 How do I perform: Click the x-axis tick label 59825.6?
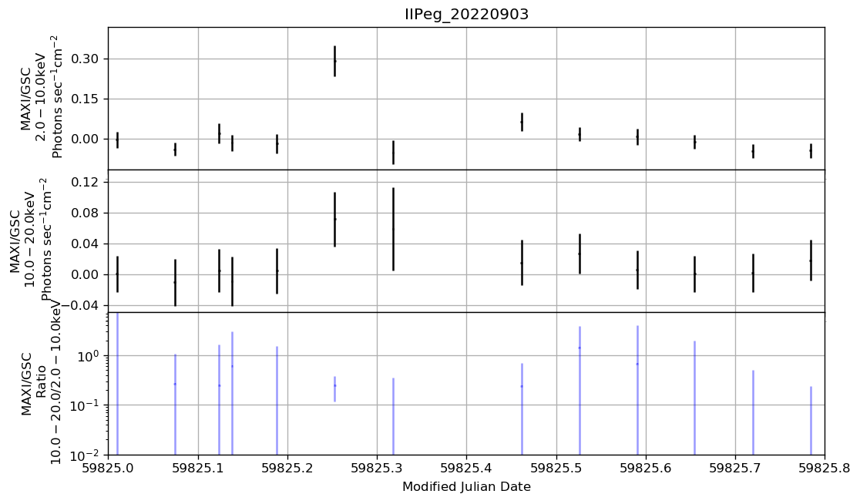pos(646,469)
